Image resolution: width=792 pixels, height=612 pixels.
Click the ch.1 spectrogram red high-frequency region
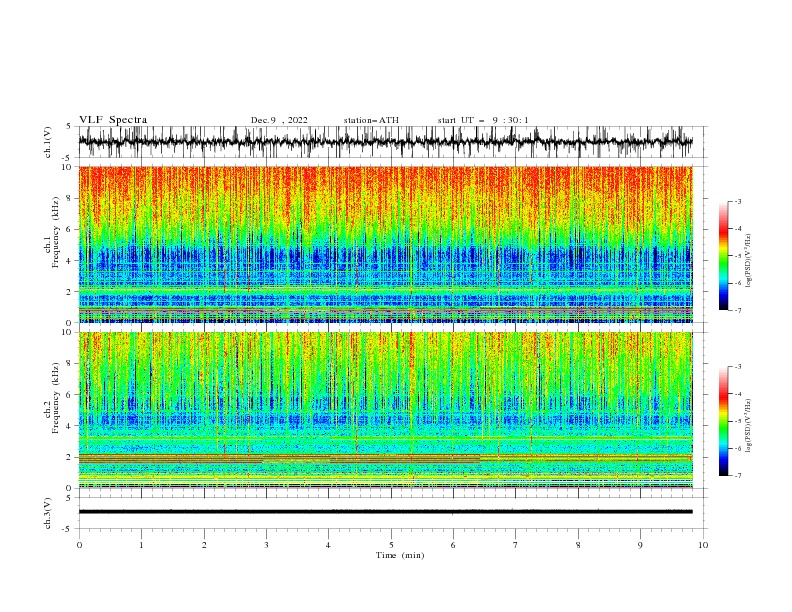tap(385, 187)
